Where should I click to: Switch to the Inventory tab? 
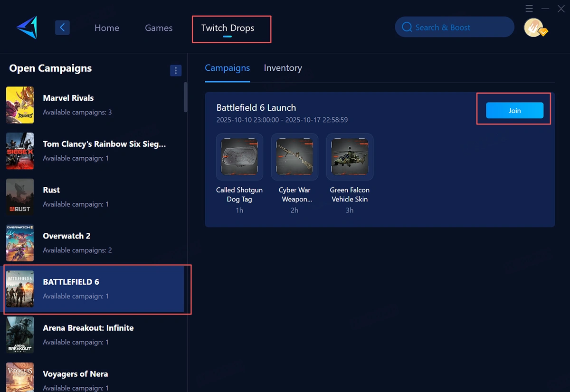283,68
